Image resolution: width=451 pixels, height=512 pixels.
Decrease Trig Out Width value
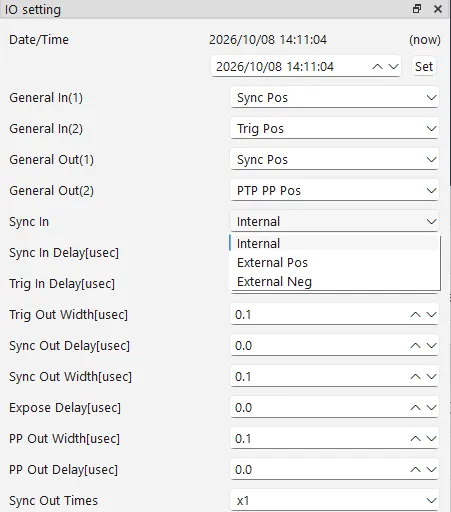click(432, 315)
